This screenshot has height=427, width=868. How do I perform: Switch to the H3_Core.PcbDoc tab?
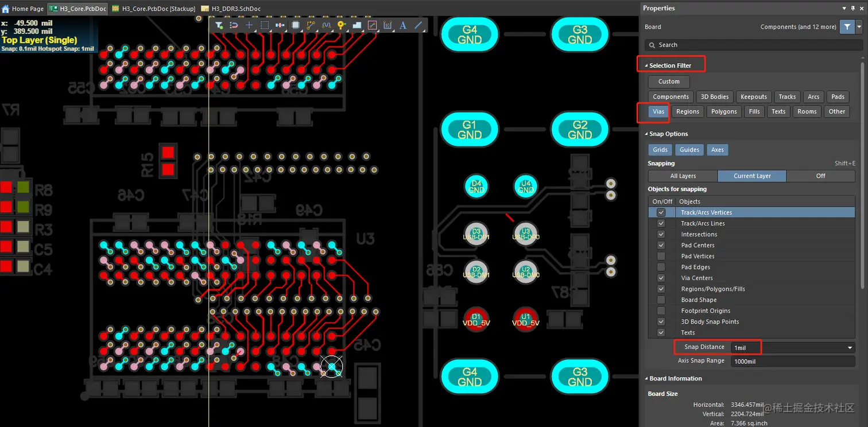point(77,9)
